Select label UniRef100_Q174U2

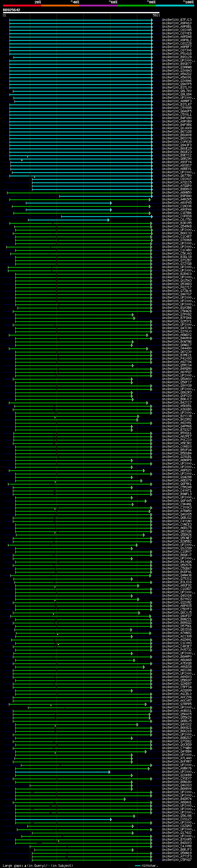coord(177,833)
